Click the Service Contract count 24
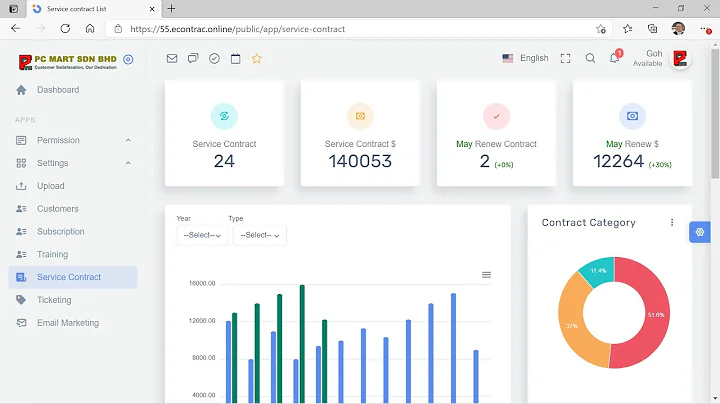Image resolution: width=720 pixels, height=404 pixels. 224,161
